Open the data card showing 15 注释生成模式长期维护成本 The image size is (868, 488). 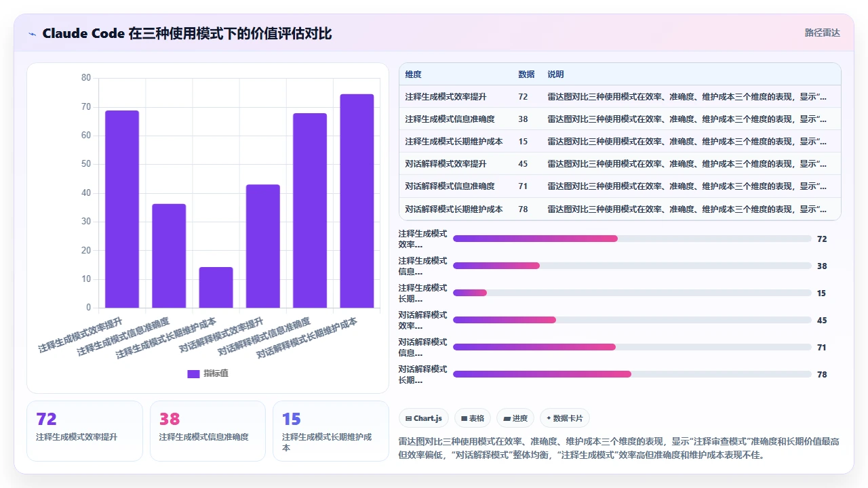click(331, 431)
